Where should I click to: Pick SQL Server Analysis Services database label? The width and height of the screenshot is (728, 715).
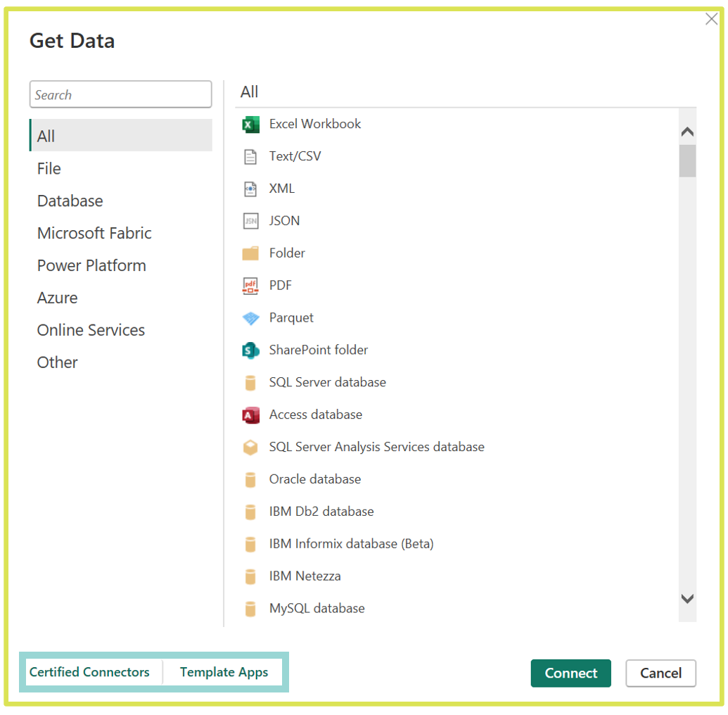[x=376, y=448]
